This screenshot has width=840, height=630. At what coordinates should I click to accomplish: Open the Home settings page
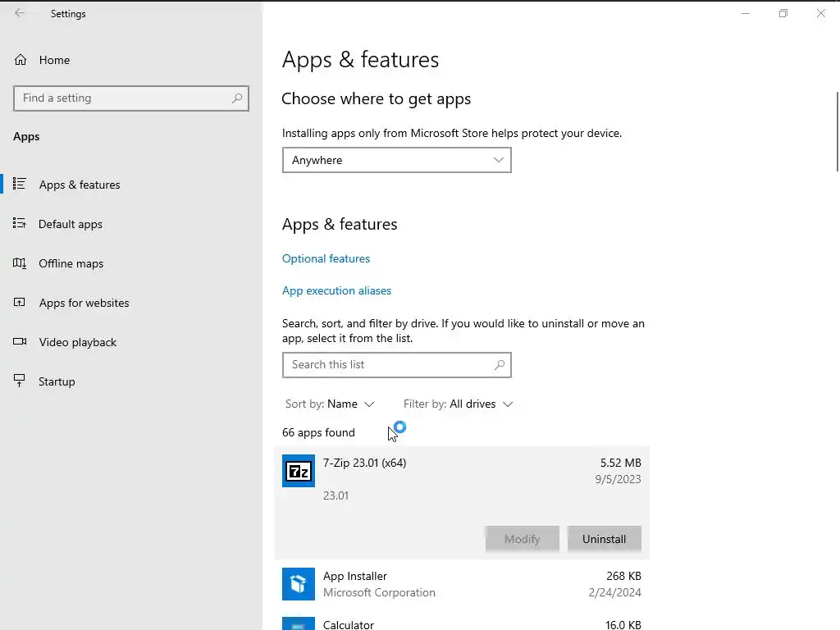(54, 60)
